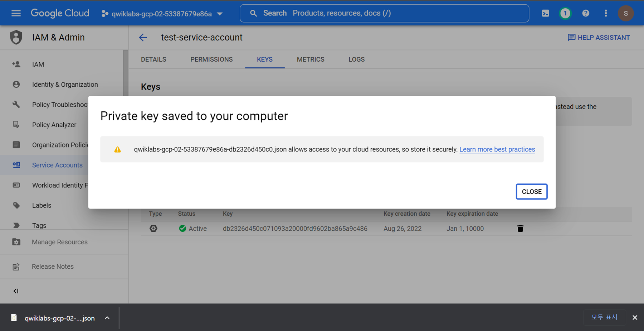Select the Keys tab
The height and width of the screenshot is (331, 644).
point(265,59)
